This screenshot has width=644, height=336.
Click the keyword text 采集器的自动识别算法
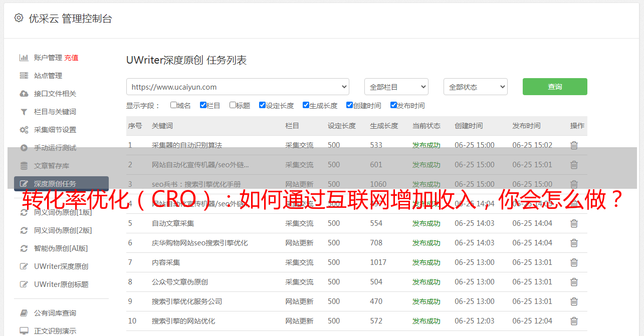[x=187, y=145]
